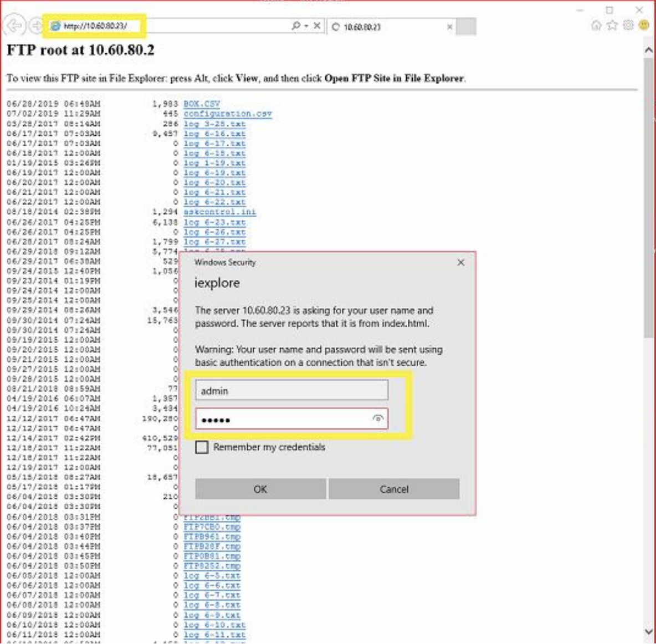Open the configuration.csv file link
656x644 pixels.
tap(228, 114)
